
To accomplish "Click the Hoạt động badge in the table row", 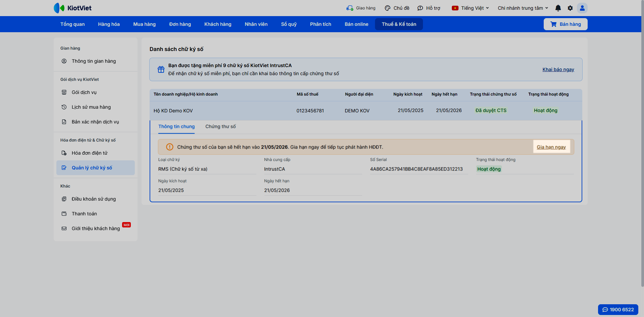I will pyautogui.click(x=546, y=110).
